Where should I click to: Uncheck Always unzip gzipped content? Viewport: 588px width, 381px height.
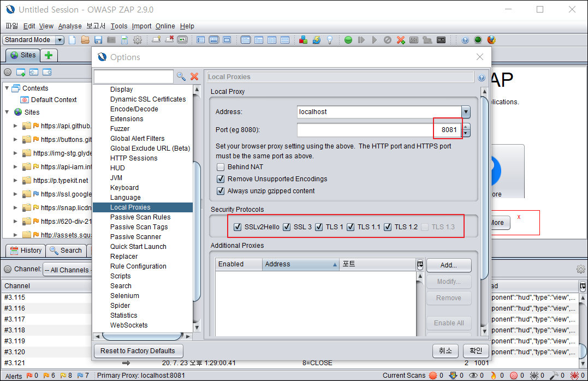click(221, 191)
